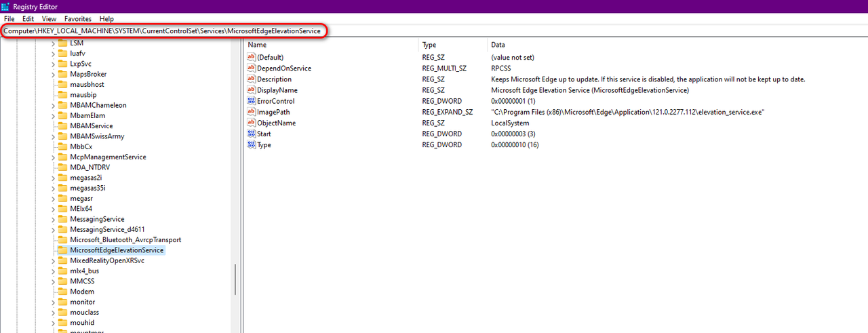
Task: Select the mouclass key label
Action: point(85,312)
